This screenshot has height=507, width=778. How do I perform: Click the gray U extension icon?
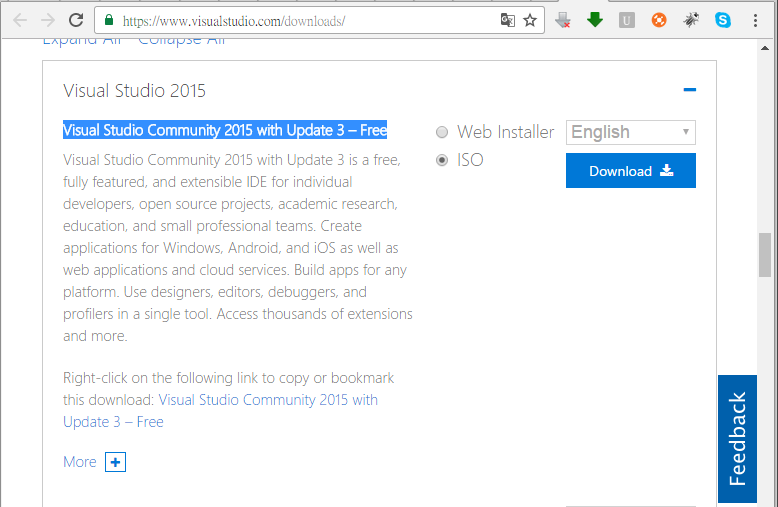click(x=627, y=20)
